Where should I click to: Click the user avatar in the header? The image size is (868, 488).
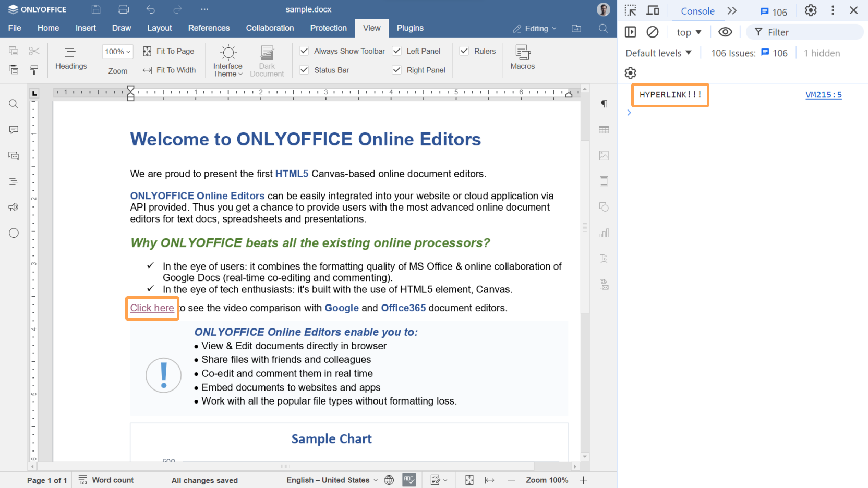coord(603,9)
